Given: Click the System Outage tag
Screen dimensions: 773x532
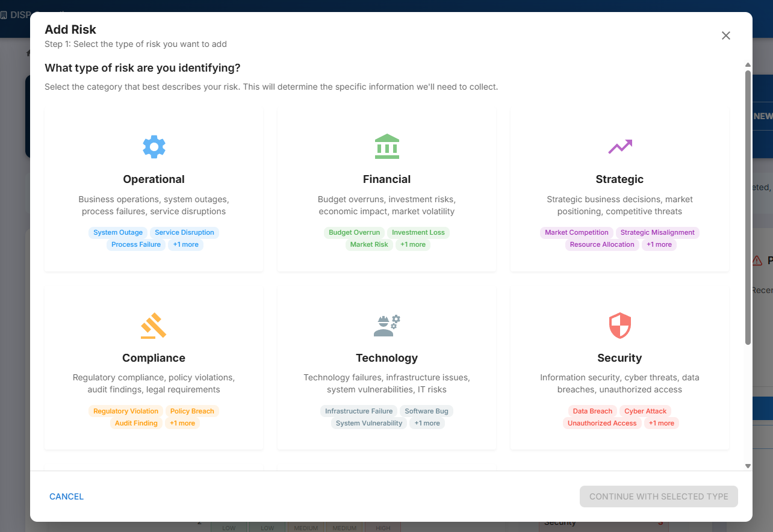Looking at the screenshot, I should click(118, 233).
